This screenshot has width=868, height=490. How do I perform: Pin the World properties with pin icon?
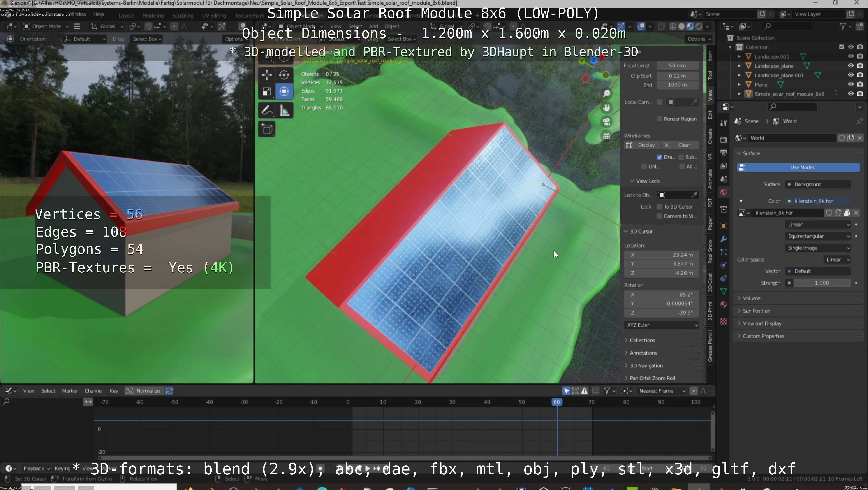[860, 121]
